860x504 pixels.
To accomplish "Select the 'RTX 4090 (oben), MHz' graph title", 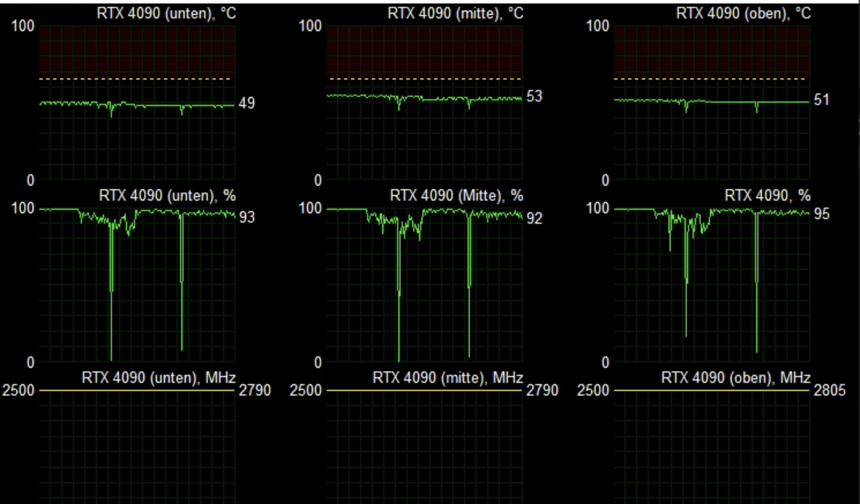I will pos(736,378).
